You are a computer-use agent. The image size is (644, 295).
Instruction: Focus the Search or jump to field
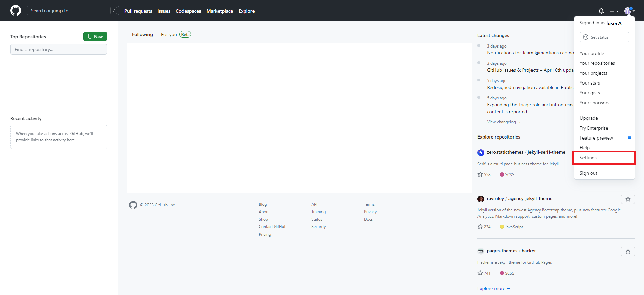pos(73,11)
